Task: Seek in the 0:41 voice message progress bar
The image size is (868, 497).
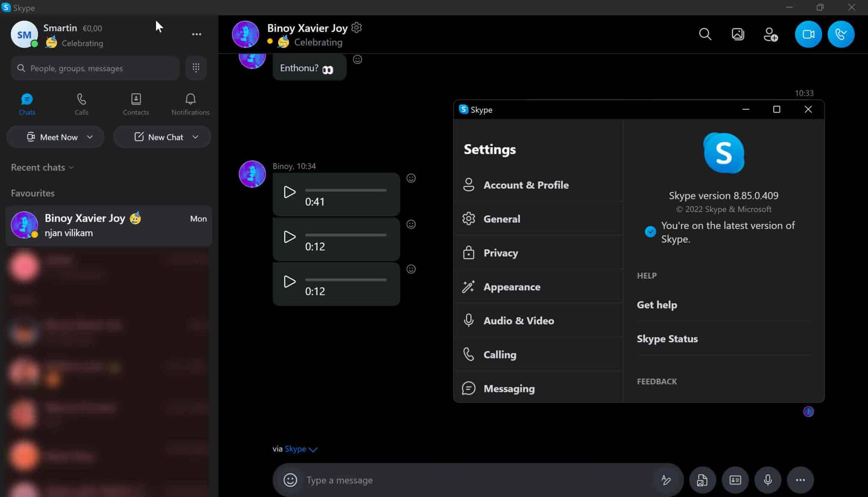Action: (346, 190)
